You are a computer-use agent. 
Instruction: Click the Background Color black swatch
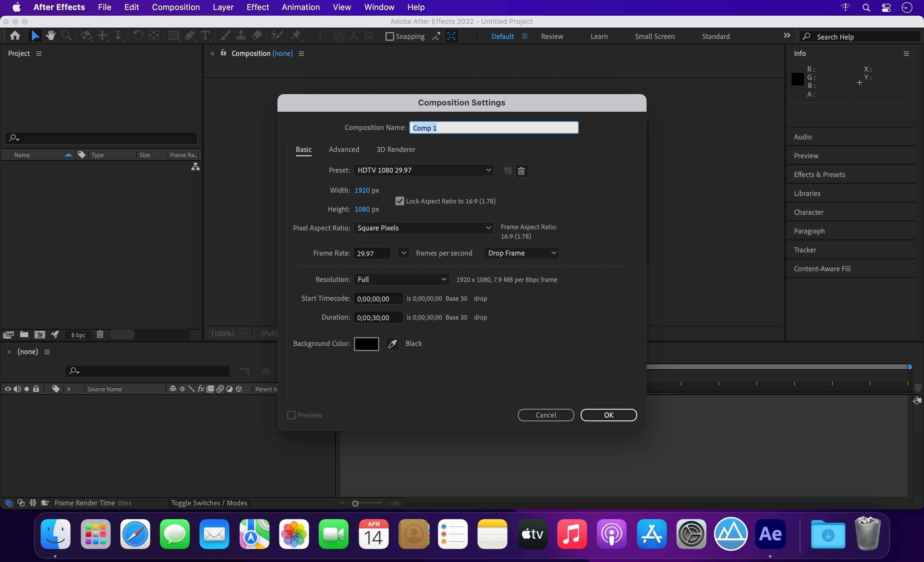click(366, 343)
